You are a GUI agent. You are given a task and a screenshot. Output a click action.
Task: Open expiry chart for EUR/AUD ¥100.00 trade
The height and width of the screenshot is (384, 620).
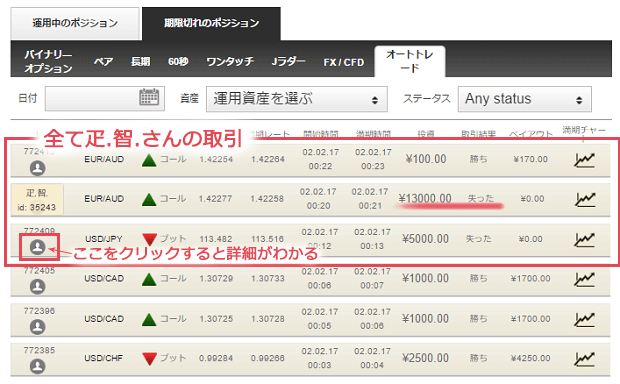click(x=584, y=160)
